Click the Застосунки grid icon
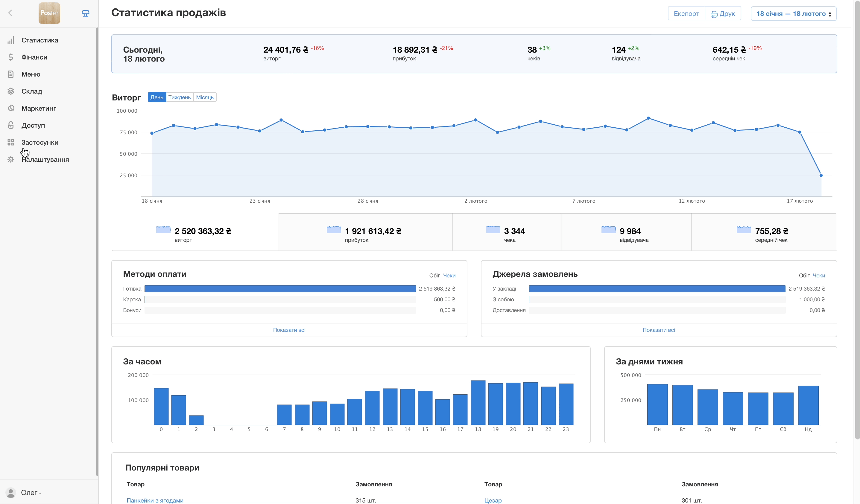Image resolution: width=860 pixels, height=504 pixels. point(11,143)
